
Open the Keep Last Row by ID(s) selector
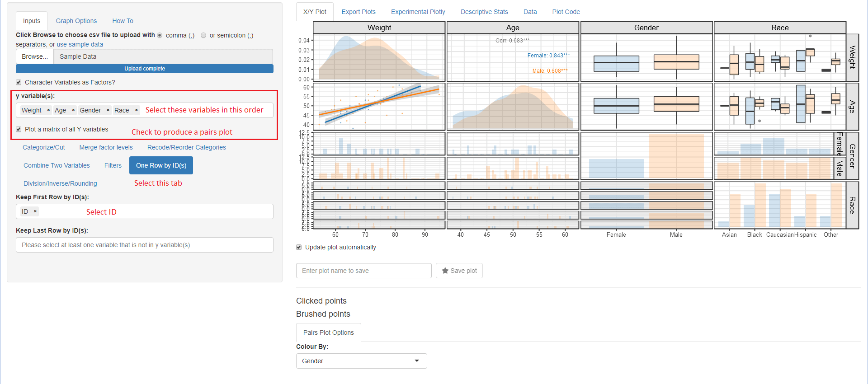144,245
